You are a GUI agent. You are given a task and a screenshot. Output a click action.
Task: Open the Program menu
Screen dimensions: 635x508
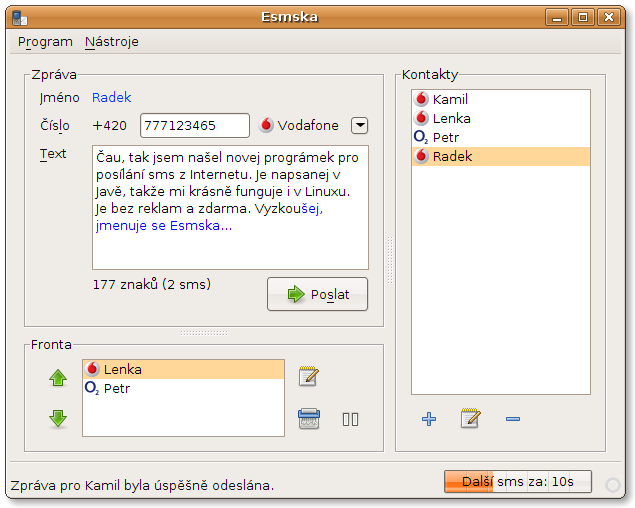pyautogui.click(x=45, y=42)
